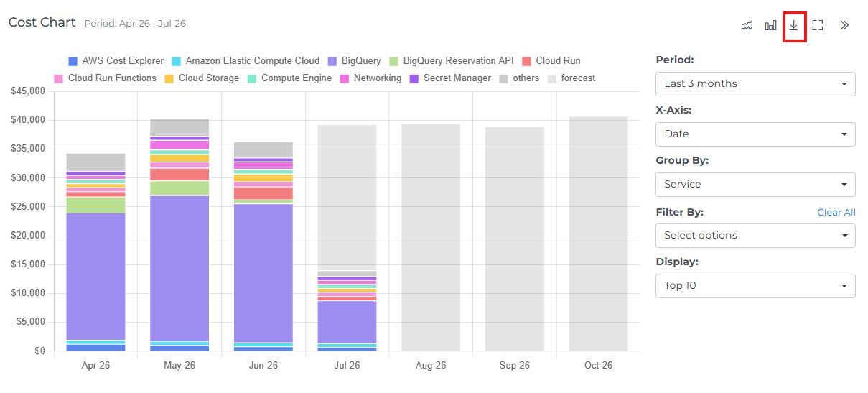
Task: Open the X-Axis Date dropdown
Action: (x=755, y=134)
